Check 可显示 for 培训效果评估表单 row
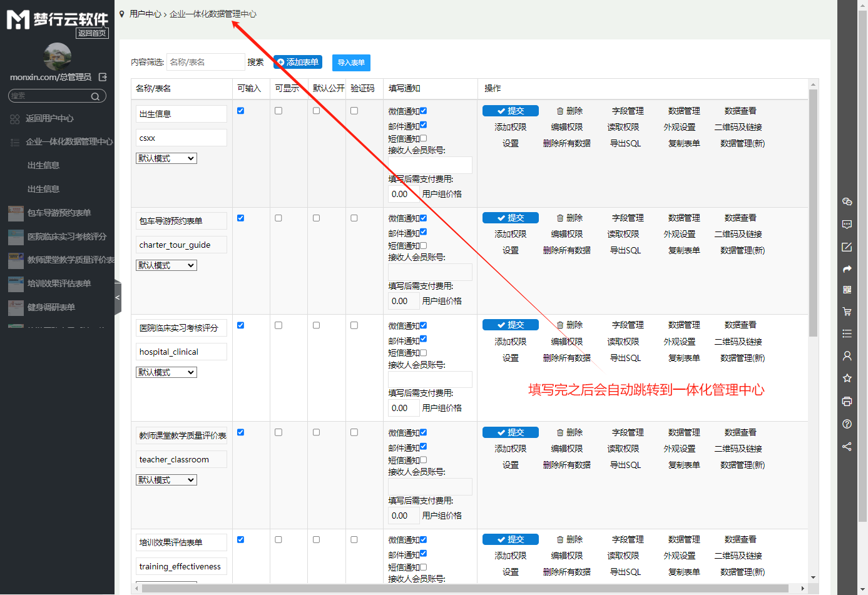868x595 pixels. pyautogui.click(x=278, y=539)
